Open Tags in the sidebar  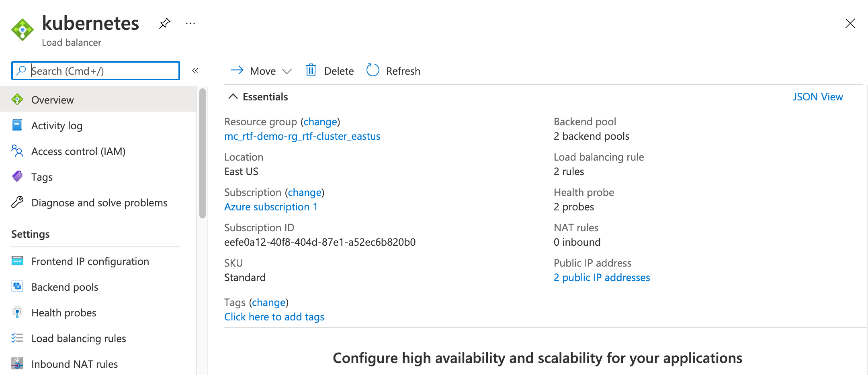point(42,177)
